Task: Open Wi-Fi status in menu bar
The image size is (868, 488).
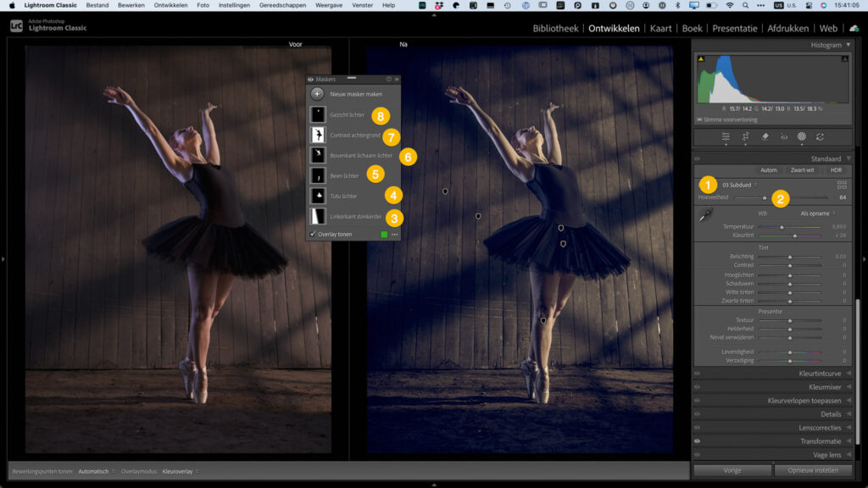Action: click(x=730, y=6)
